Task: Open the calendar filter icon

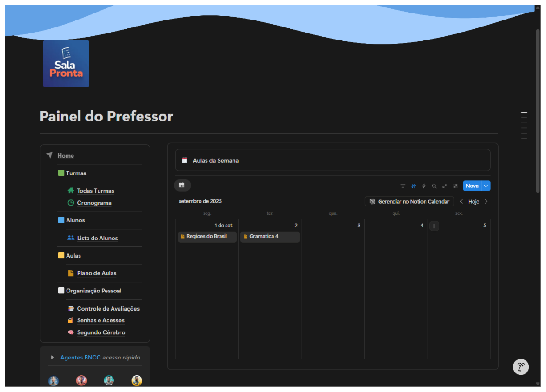Action: click(403, 186)
